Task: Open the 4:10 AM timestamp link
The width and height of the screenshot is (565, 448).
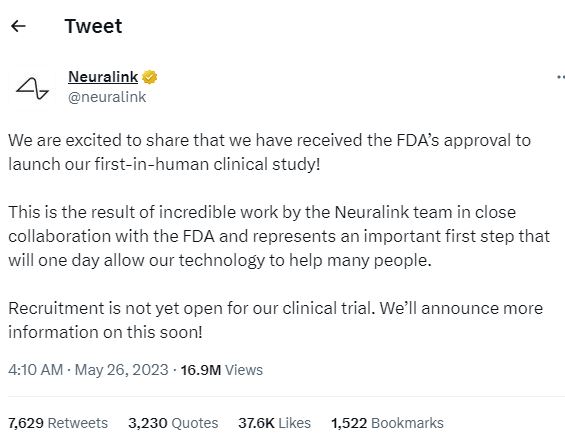Action: 36,370
